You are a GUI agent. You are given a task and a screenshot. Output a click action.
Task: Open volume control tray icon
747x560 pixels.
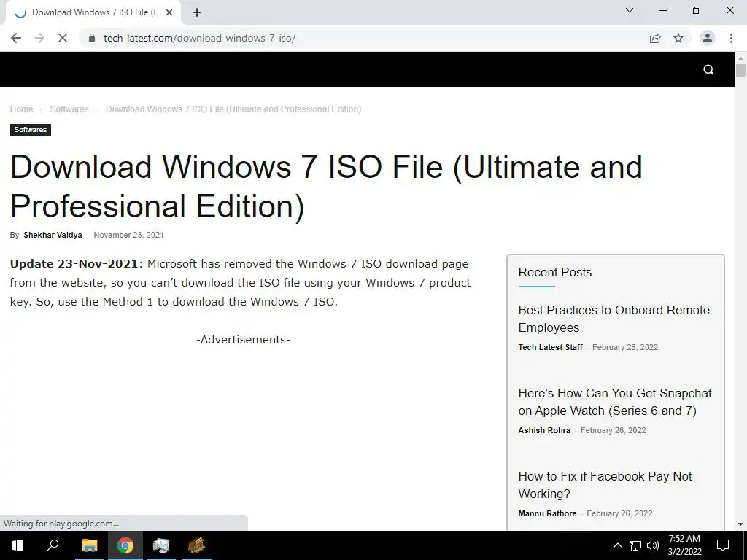tap(653, 545)
